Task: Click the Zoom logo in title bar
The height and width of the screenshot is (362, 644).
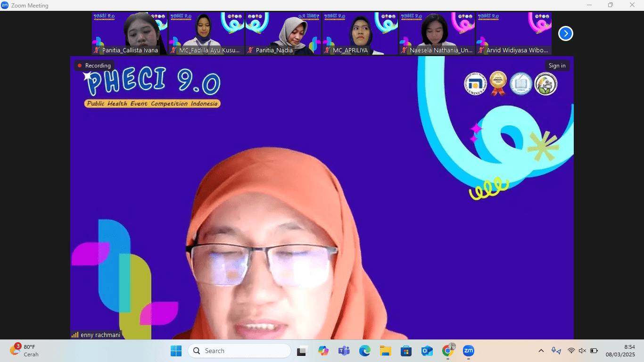Action: 5,5
